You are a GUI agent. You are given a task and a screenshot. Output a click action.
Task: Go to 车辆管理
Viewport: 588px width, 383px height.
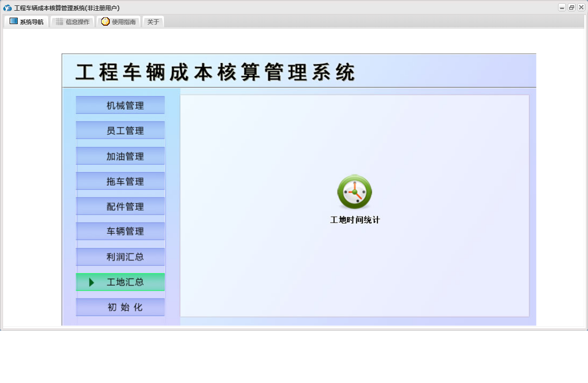[120, 231]
